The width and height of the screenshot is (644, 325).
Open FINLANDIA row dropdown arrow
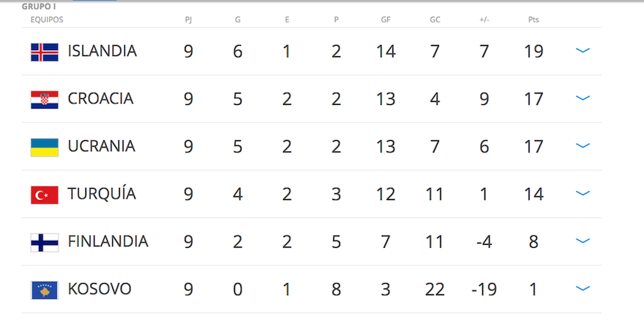pyautogui.click(x=583, y=241)
